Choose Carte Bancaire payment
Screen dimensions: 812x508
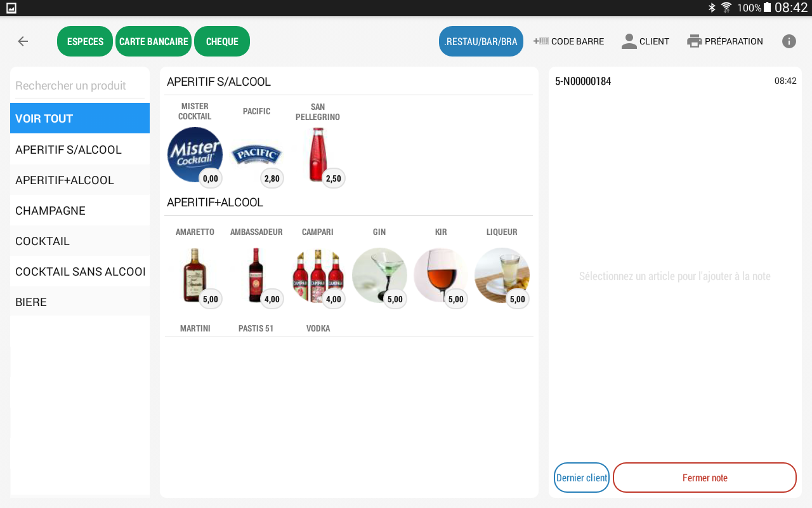154,41
